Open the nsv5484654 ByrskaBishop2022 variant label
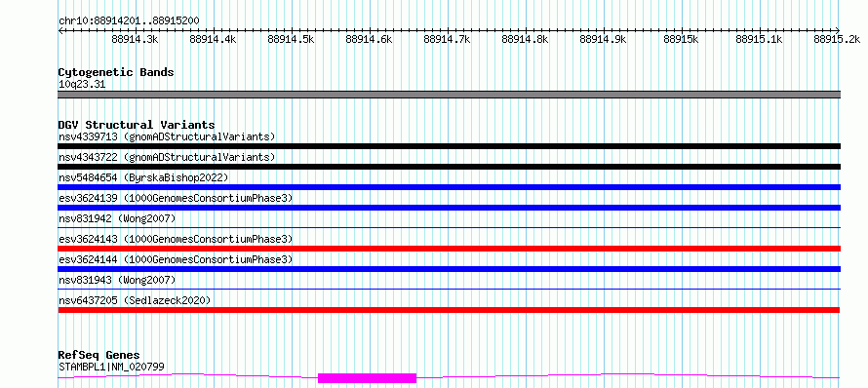The width and height of the screenshot is (868, 388). (143, 177)
